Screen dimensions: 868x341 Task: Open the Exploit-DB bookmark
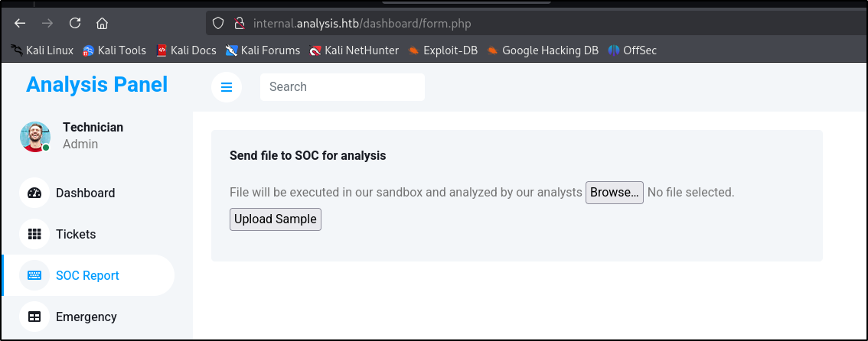pos(442,50)
